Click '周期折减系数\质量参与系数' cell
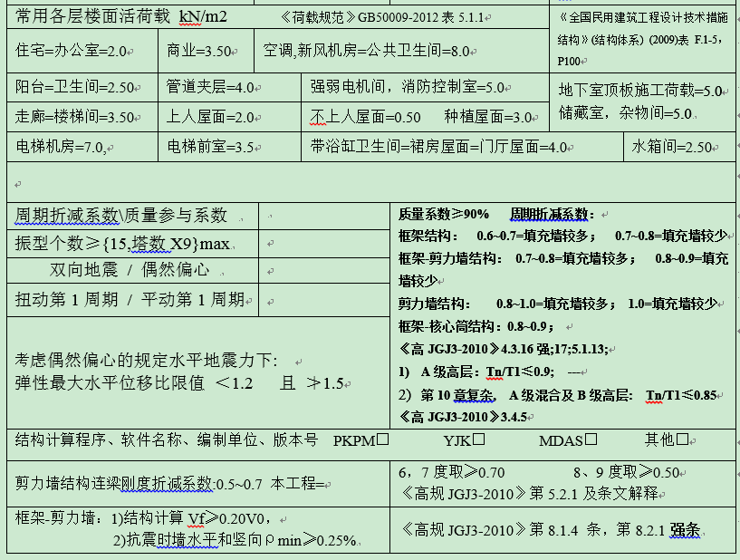This screenshot has width=740, height=560. [132, 217]
